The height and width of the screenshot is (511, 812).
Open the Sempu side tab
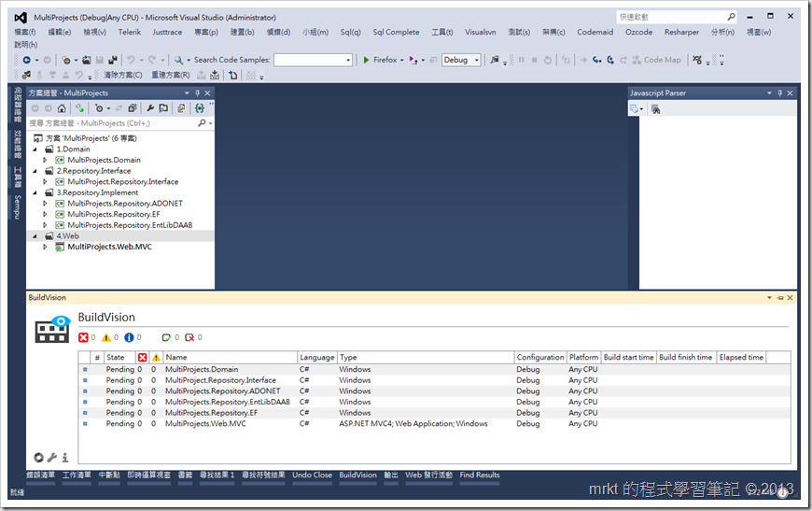pos(17,206)
